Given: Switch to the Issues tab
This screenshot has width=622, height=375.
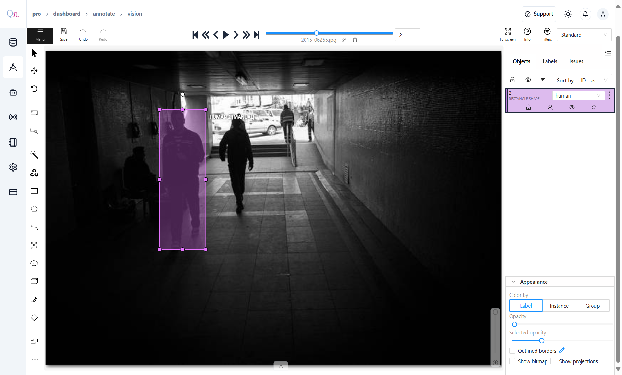Looking at the screenshot, I should coord(576,61).
